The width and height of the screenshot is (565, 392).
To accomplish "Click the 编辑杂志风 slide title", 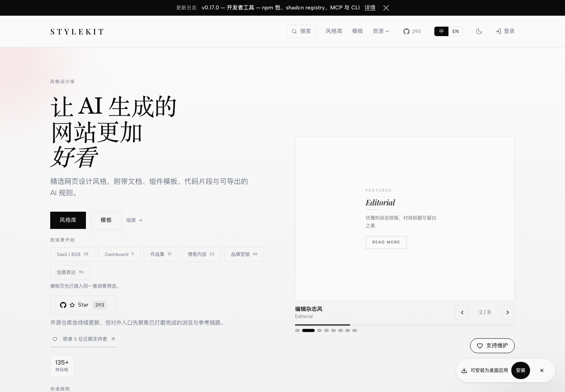I will (x=309, y=309).
